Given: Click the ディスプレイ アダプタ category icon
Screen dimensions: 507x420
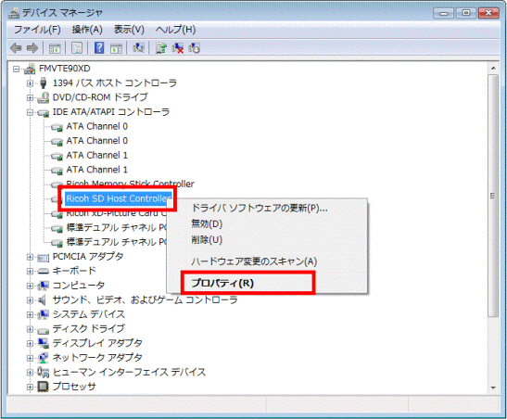Looking at the screenshot, I should pos(43,343).
